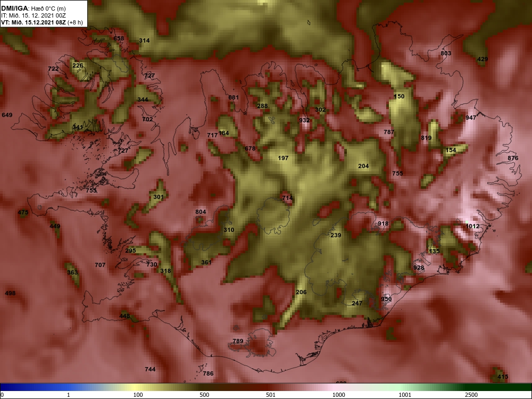Click the 'DMI/IGA: Hæð 0°C (m)' title text

33,8
